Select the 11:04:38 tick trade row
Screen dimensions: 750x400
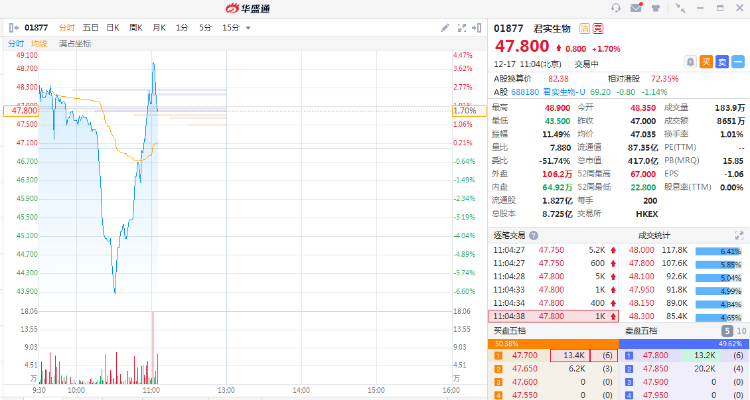click(x=553, y=316)
